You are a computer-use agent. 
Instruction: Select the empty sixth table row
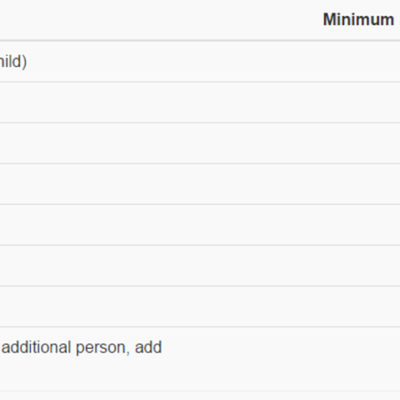click(x=200, y=265)
